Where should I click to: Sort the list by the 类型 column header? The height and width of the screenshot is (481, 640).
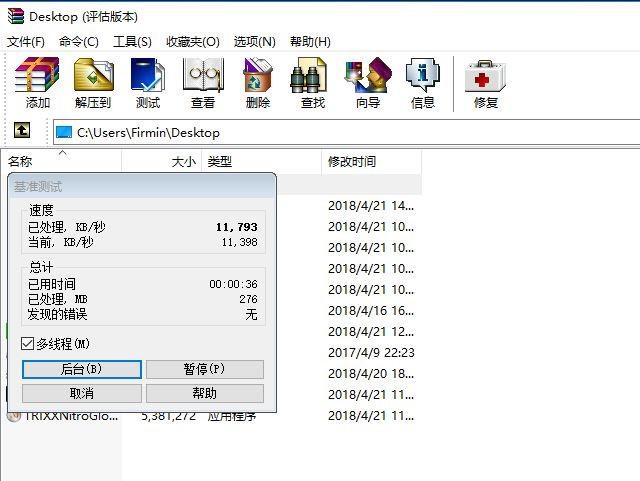(261, 161)
